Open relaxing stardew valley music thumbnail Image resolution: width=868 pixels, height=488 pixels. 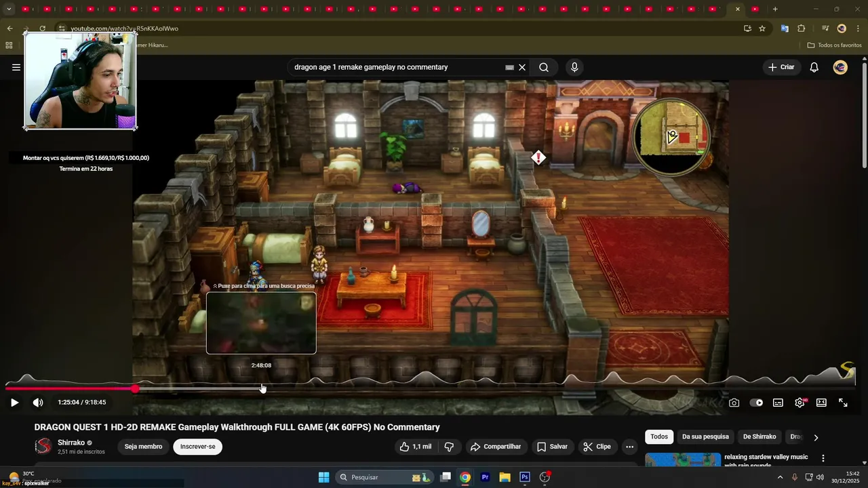pos(683,460)
